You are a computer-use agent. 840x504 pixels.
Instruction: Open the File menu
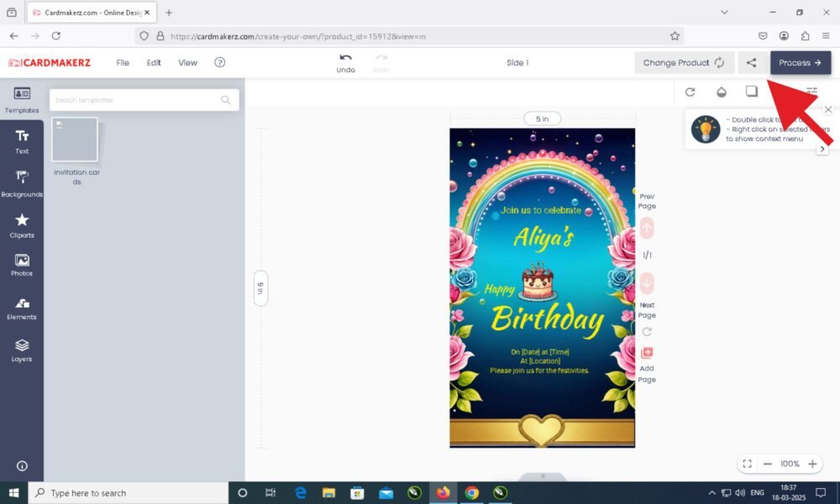point(123,63)
